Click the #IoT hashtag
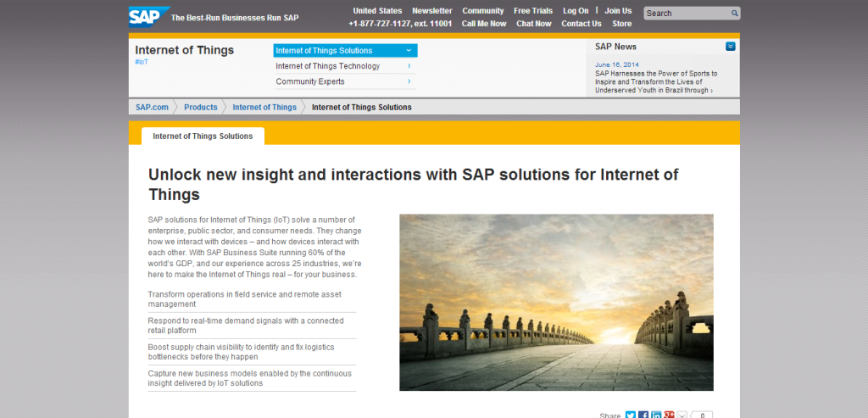868x418 pixels. click(142, 62)
